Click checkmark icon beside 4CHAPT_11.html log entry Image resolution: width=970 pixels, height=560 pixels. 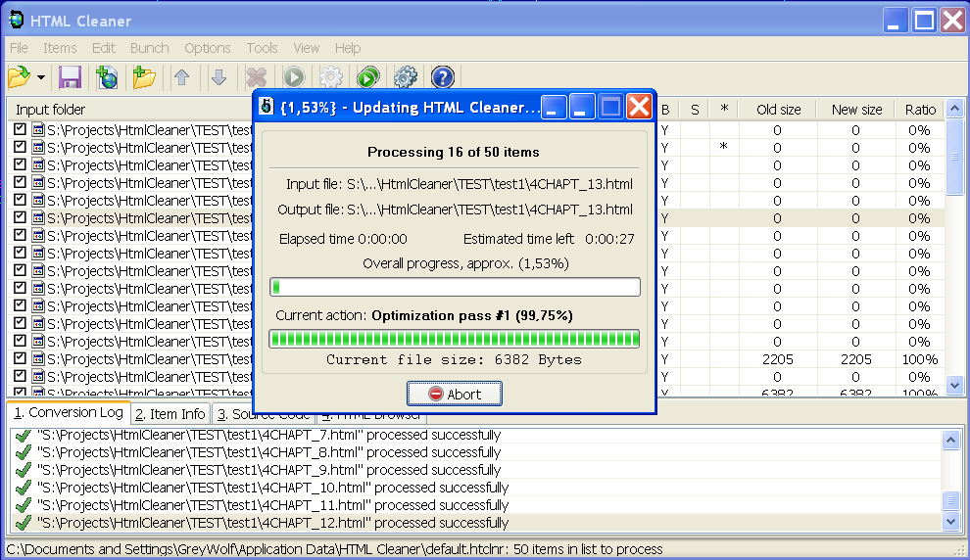coord(24,505)
